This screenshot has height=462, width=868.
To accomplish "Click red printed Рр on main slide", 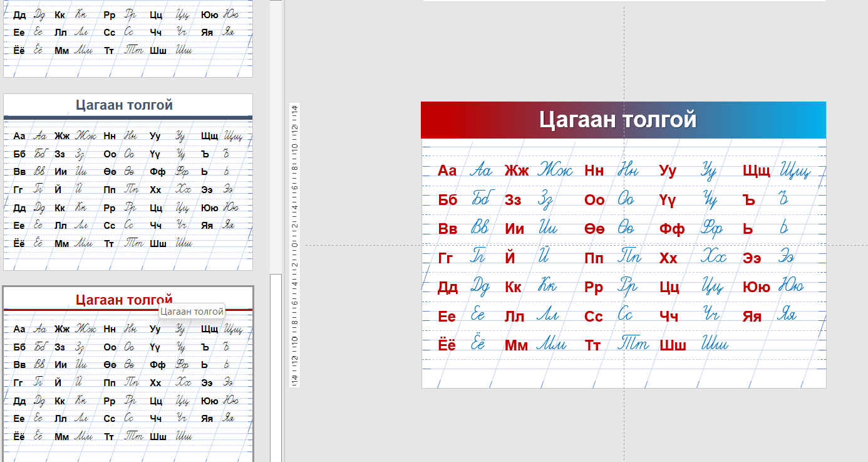I will 593,288.
